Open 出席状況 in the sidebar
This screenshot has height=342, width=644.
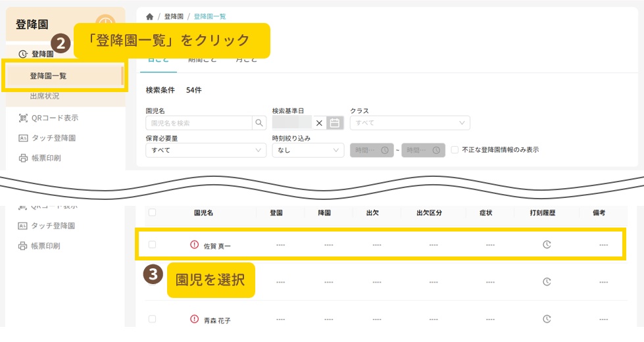45,96
